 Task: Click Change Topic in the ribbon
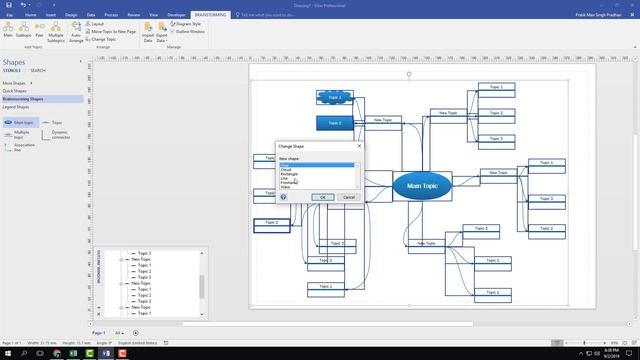101,39
